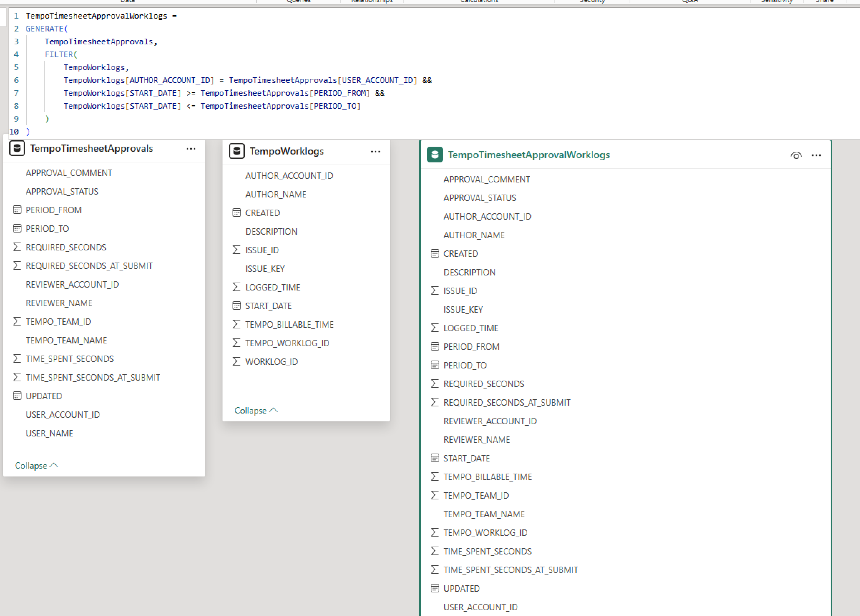
Task: Open more options for TempoTimesheetApprovalWorklogs table
Action: click(816, 155)
